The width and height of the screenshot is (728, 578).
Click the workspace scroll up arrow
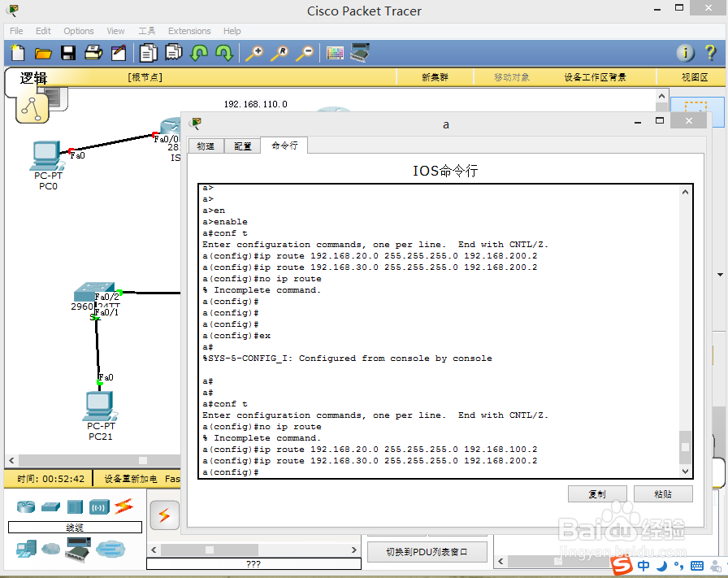662,96
